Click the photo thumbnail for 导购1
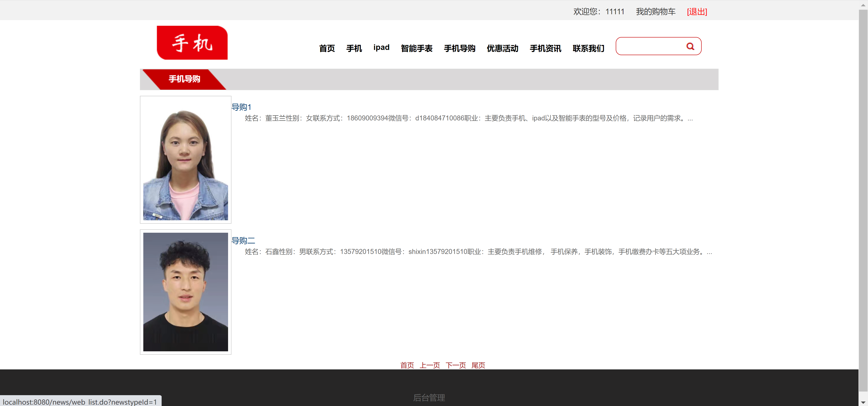This screenshot has width=868, height=406. point(186,160)
